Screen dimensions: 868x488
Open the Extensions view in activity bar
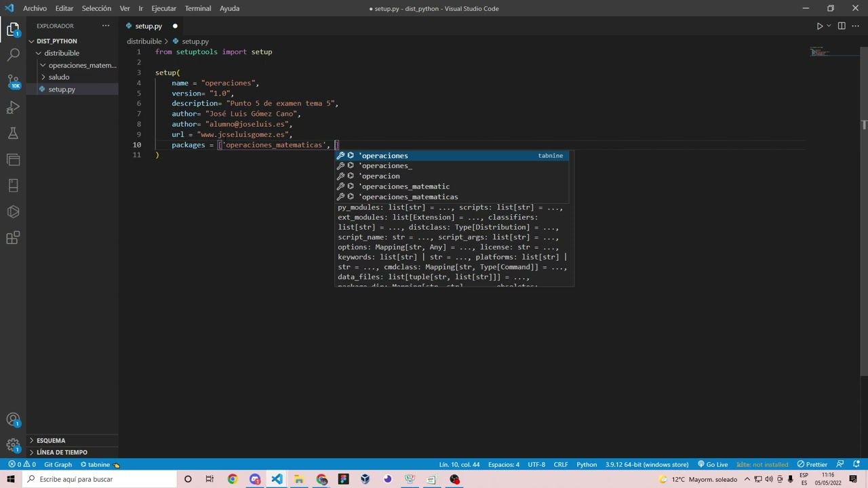coord(13,237)
